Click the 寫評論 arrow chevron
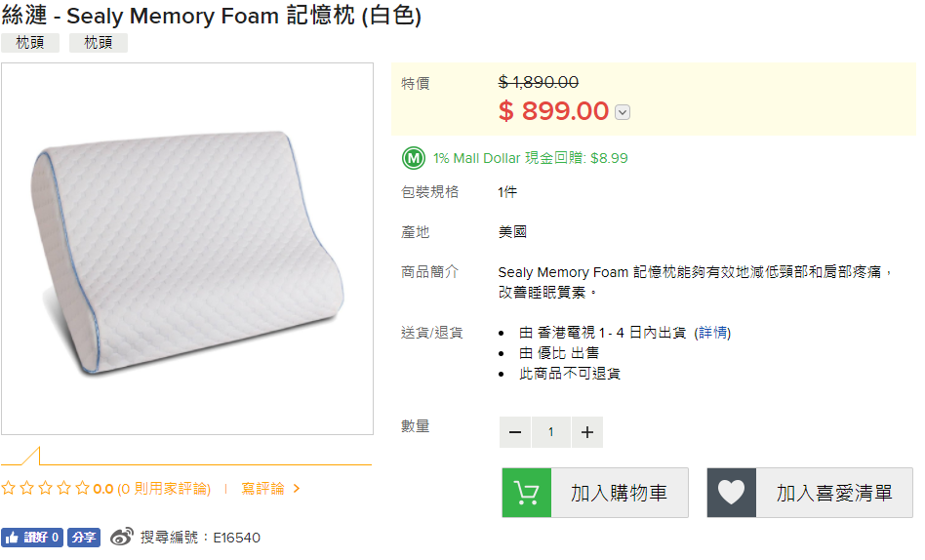The image size is (925, 560). click(x=297, y=489)
